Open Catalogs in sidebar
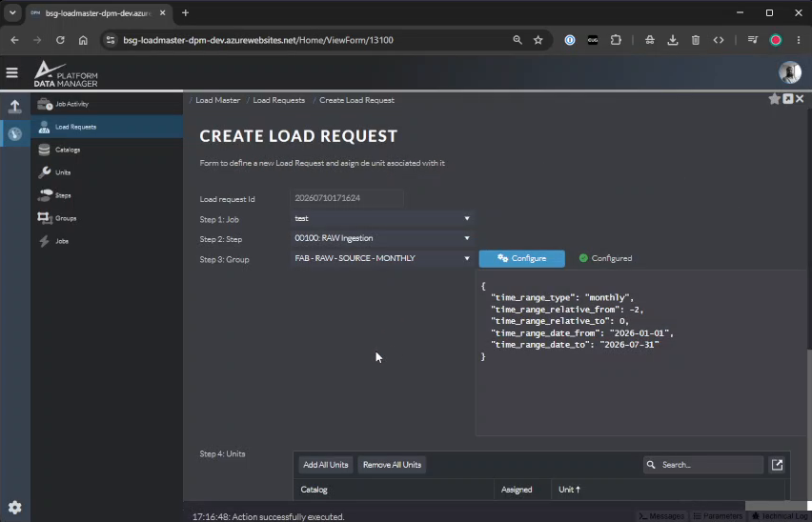 [107, 150]
